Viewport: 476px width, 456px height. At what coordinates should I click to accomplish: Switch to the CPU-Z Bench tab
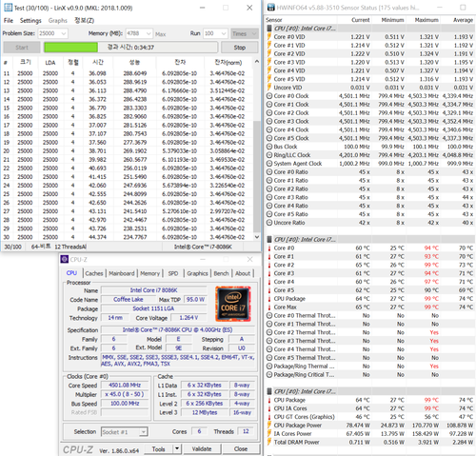[x=221, y=273]
